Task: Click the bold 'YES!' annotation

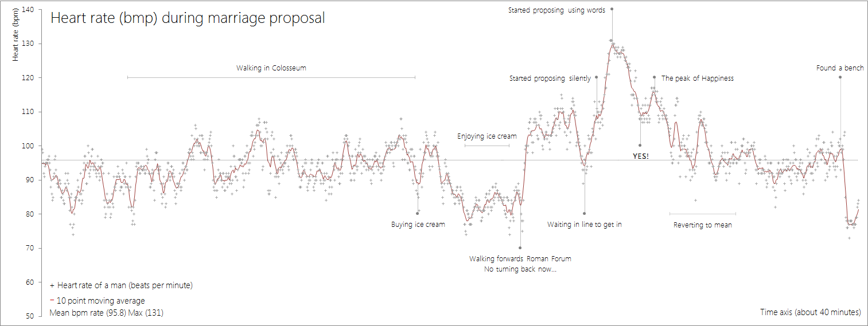Action: pyautogui.click(x=640, y=156)
